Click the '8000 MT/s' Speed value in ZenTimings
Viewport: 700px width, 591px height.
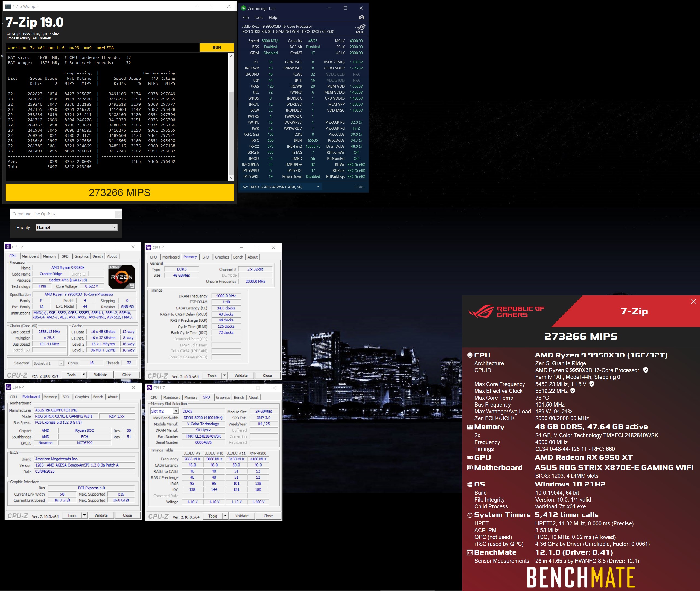coord(270,41)
